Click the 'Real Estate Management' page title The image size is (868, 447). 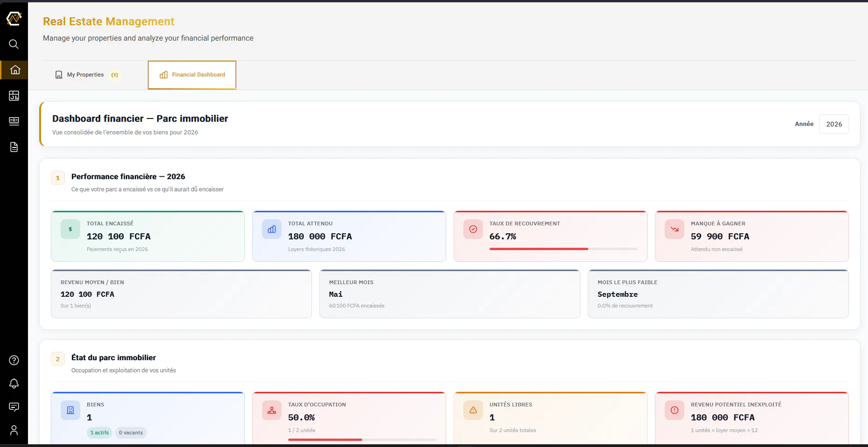click(x=109, y=21)
